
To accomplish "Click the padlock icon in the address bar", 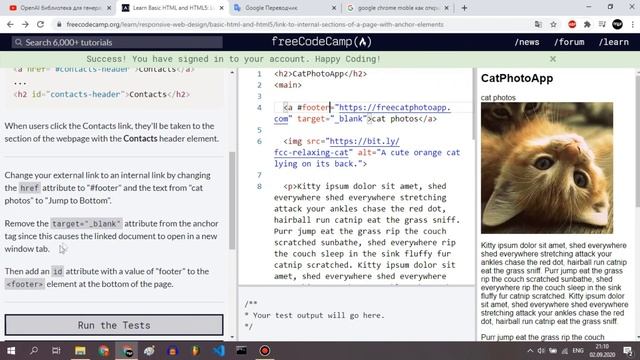I will (x=59, y=24).
